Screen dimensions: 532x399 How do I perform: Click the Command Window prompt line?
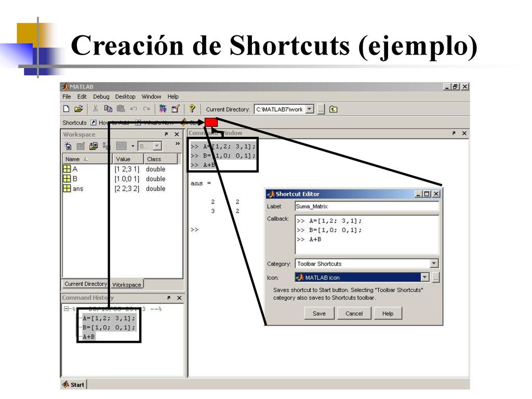tap(194, 230)
